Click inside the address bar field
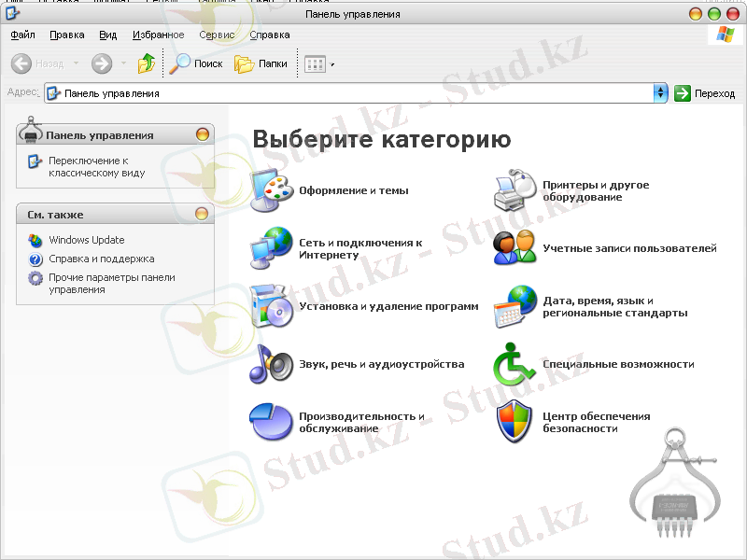Viewport: 747px width, 560px height. tap(355, 93)
